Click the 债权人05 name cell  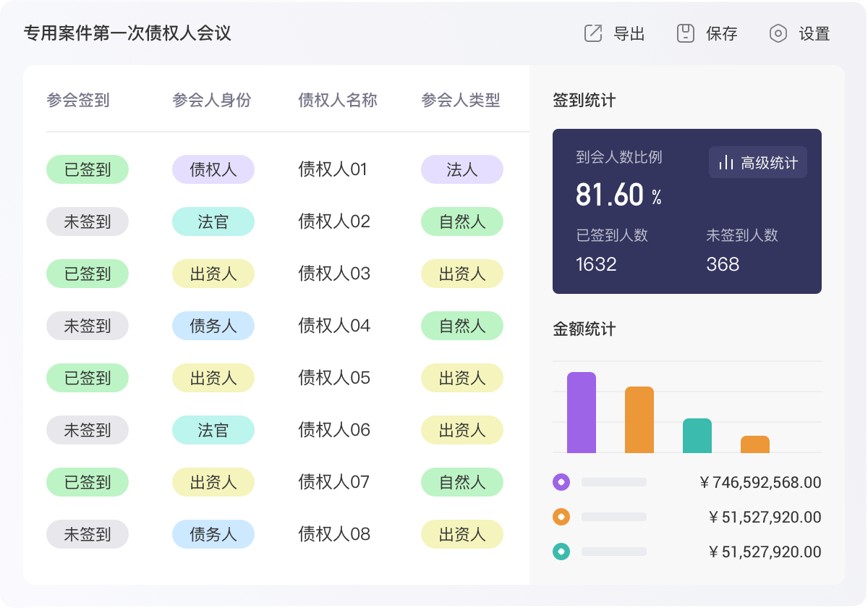[334, 378]
